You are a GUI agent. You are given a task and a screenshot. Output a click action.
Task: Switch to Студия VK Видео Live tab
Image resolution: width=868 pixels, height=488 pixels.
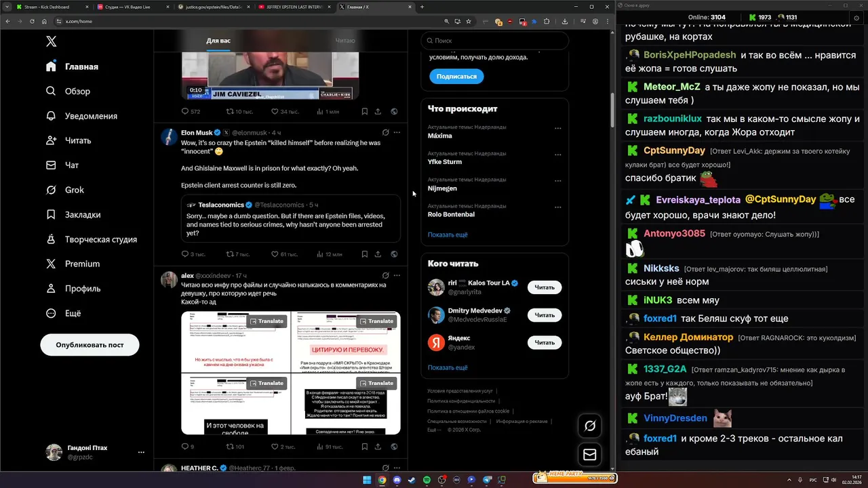[132, 7]
